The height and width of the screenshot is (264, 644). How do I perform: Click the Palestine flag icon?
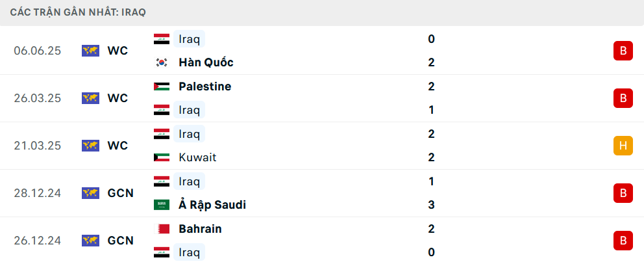pos(162,86)
